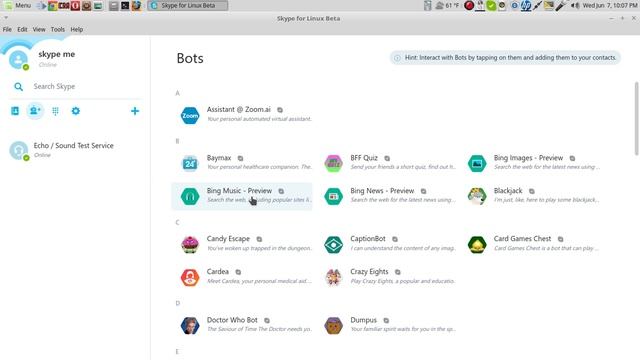Click the Bing News - Preview hexagon icon
This screenshot has height=360, width=640.
[x=333, y=196]
